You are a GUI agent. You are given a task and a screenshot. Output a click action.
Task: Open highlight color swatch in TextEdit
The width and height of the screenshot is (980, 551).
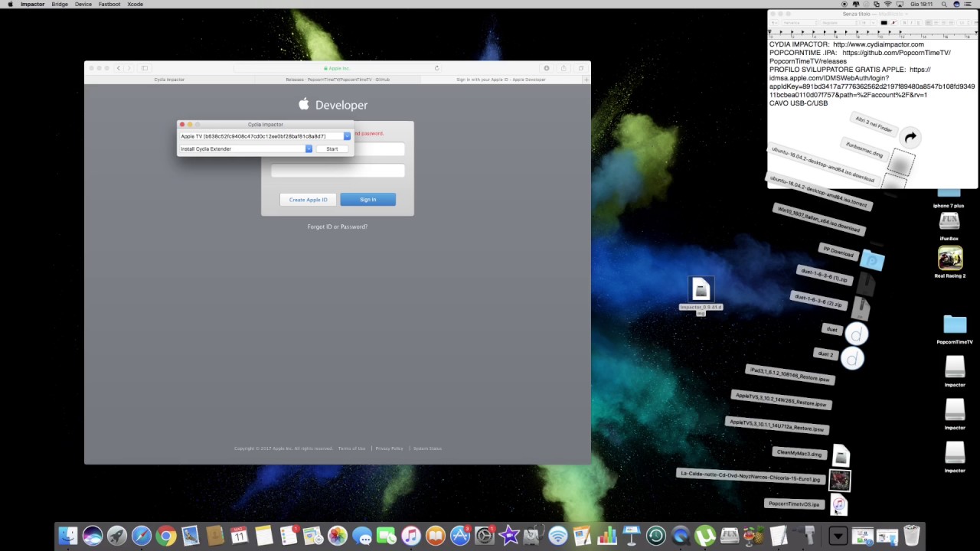[893, 23]
